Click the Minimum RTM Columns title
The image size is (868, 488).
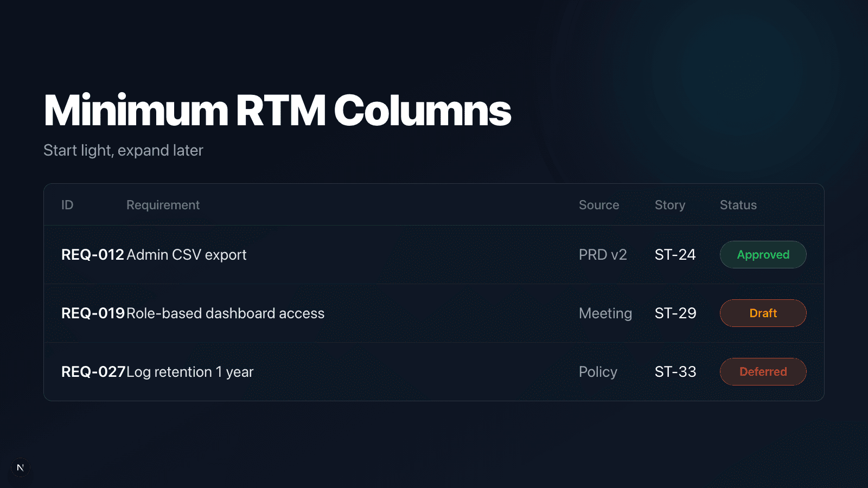(277, 110)
